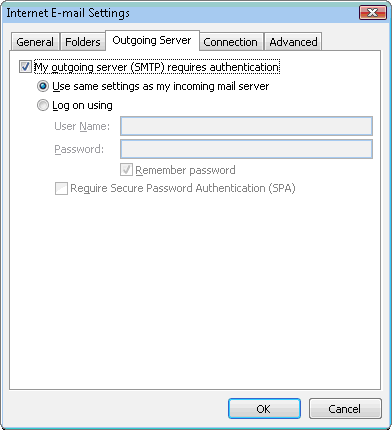Open the Advanced tab

click(x=293, y=42)
